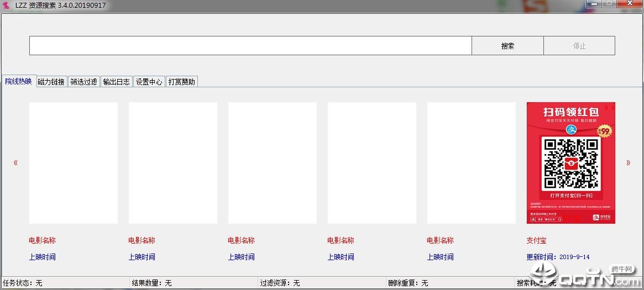The image size is (644, 290).
Task: Click the 任务状态: 无 status entry
Action: [x=22, y=283]
